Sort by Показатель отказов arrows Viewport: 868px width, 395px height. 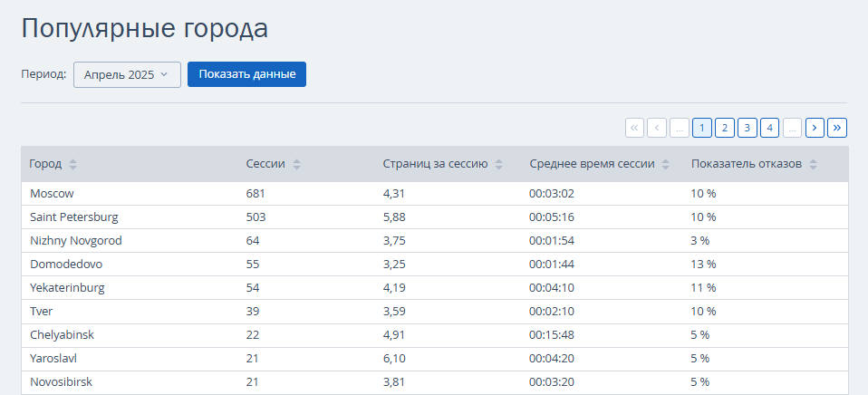click(x=813, y=164)
